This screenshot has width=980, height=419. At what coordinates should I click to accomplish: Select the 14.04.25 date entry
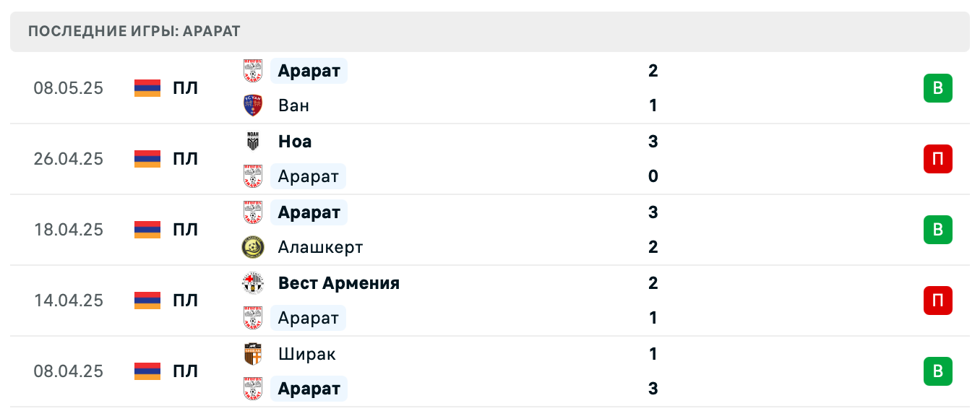tap(69, 301)
